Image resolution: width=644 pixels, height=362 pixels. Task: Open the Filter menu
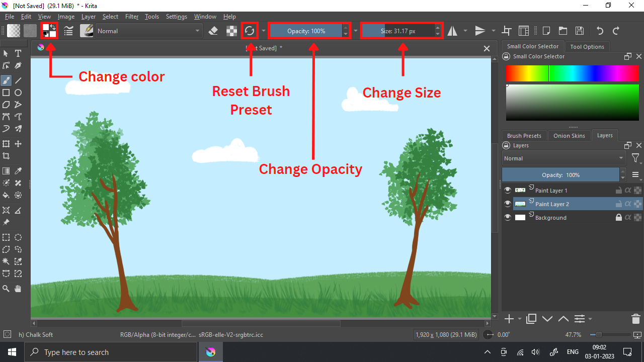coord(132,17)
